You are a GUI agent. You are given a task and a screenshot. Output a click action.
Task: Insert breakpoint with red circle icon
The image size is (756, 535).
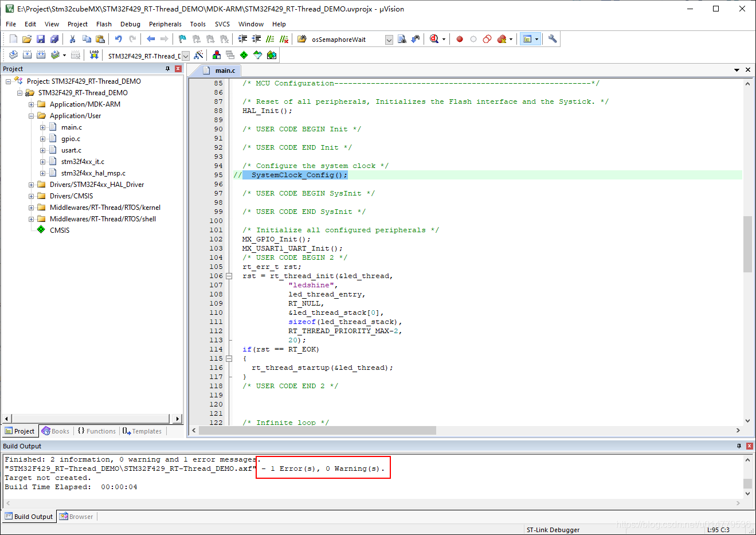tap(460, 39)
